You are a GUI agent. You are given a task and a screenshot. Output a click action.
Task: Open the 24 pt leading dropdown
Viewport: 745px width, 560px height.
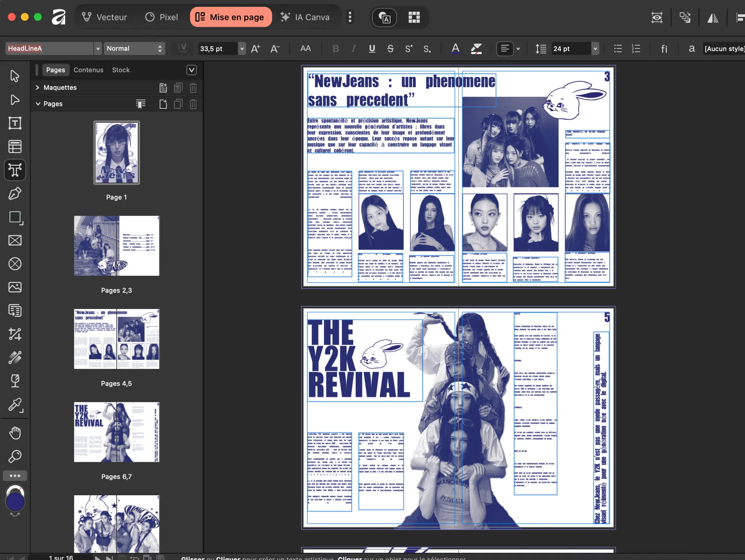pyautogui.click(x=595, y=49)
